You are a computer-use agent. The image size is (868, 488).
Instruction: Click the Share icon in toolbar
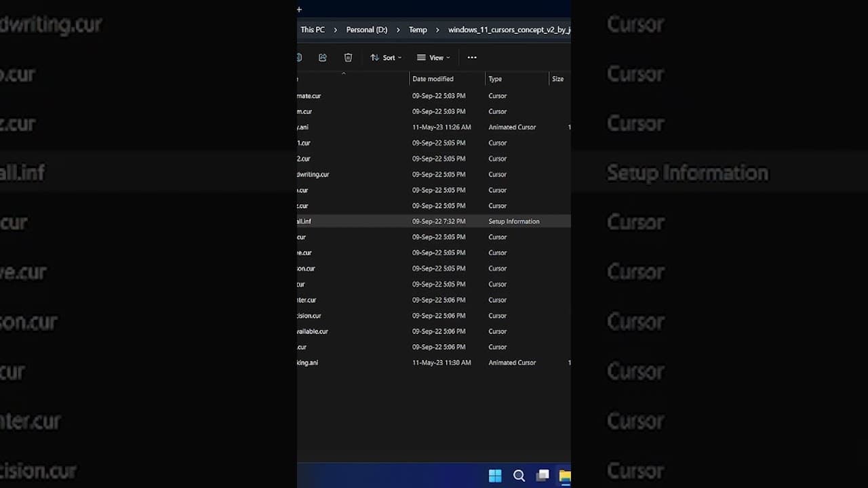(323, 58)
